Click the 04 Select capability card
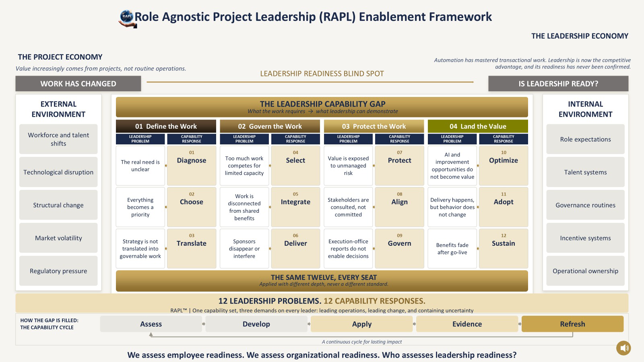This screenshot has height=362, width=644. coord(295,166)
